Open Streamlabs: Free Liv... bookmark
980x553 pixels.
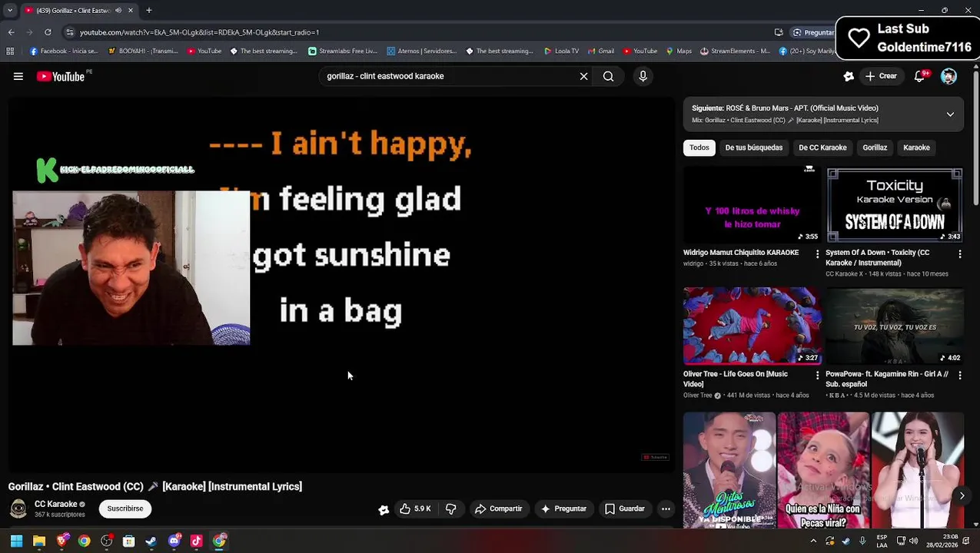343,51
